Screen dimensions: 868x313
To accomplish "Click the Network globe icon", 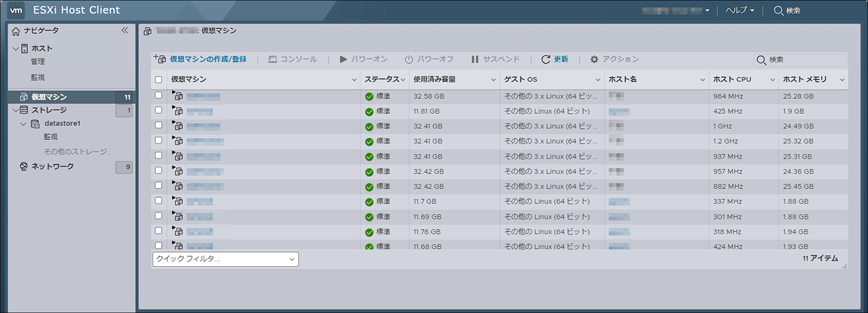I will tap(24, 167).
